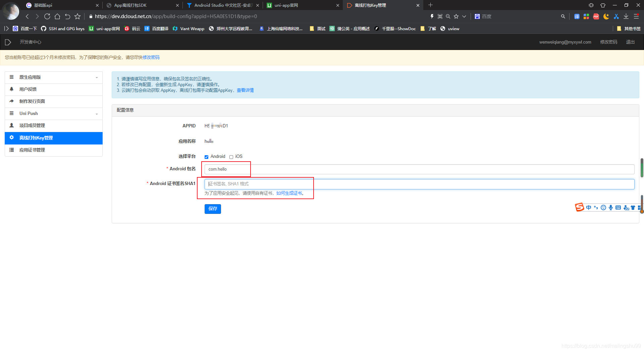Viewport: 644px width, 352px height.
Task: Click the Sogou input method S logo
Action: 579,207
